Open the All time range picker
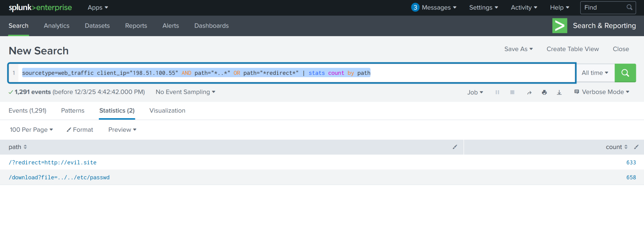 click(x=595, y=73)
